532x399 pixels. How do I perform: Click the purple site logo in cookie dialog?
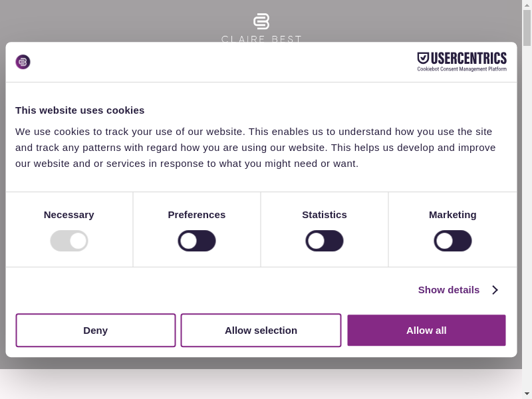coord(23,62)
